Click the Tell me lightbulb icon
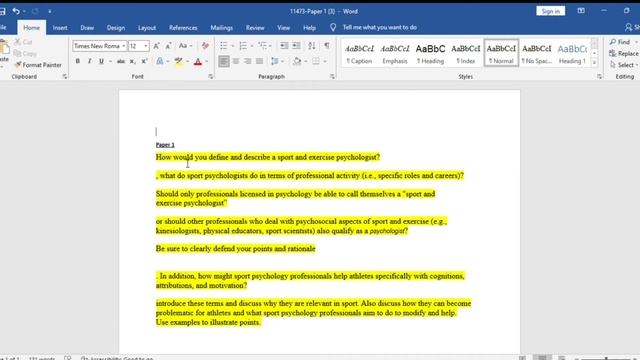 pos(333,27)
